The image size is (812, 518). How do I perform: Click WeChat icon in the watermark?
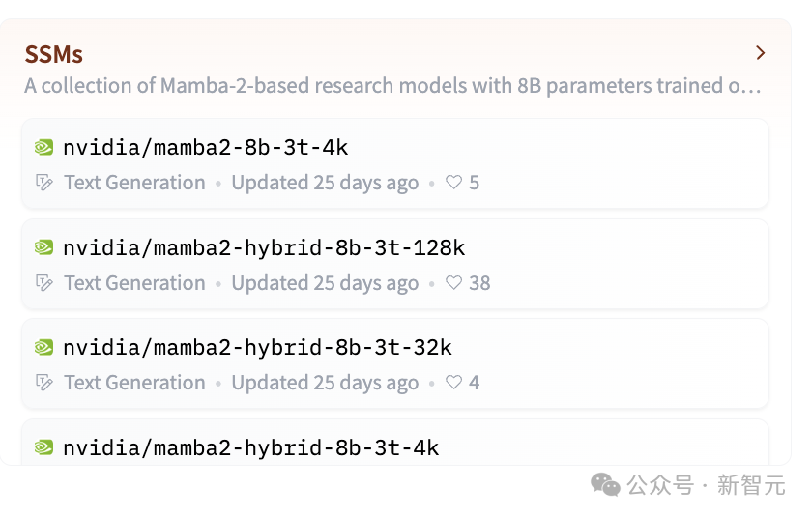(x=606, y=484)
